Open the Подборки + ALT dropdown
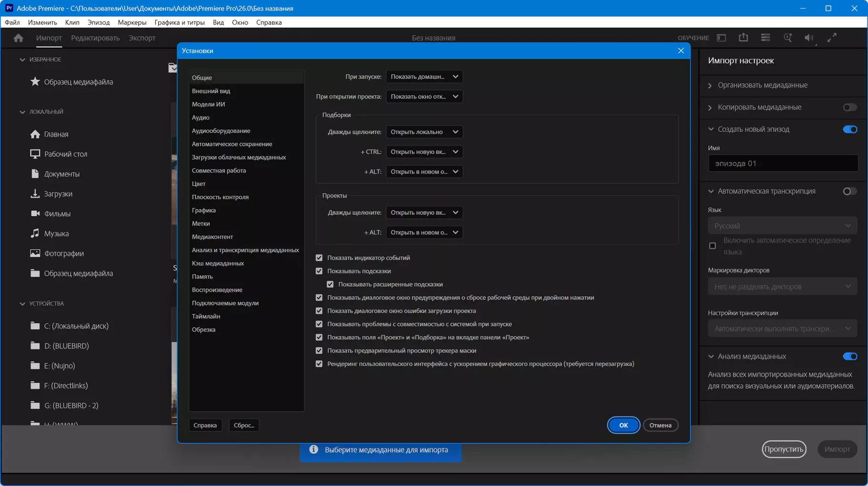 coord(424,172)
